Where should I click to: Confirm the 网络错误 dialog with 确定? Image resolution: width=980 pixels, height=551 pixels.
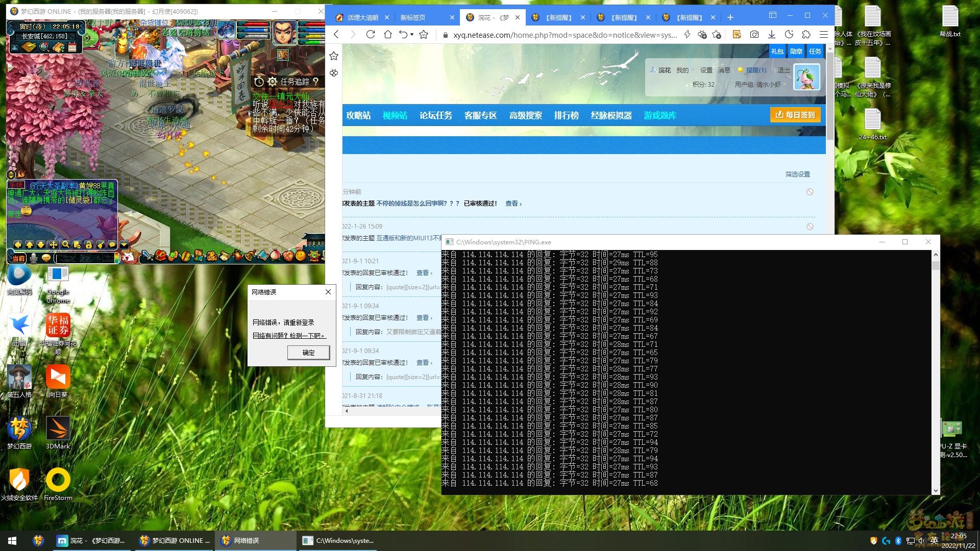pyautogui.click(x=308, y=353)
